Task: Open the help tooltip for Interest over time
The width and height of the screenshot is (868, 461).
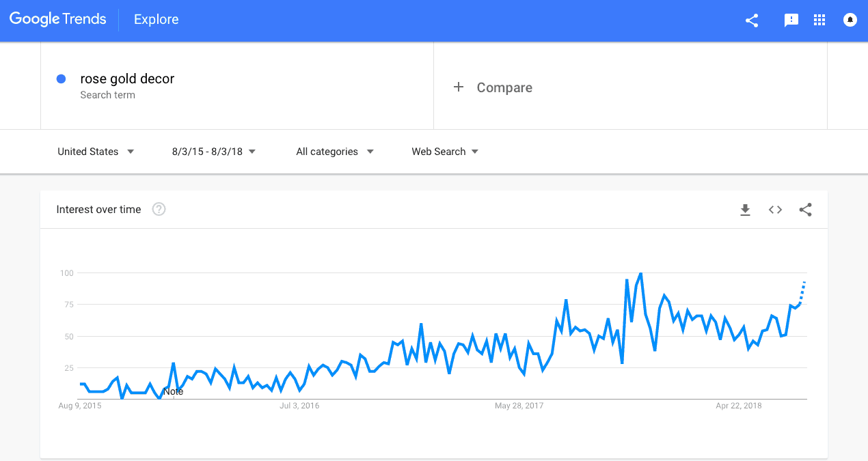Action: tap(159, 209)
